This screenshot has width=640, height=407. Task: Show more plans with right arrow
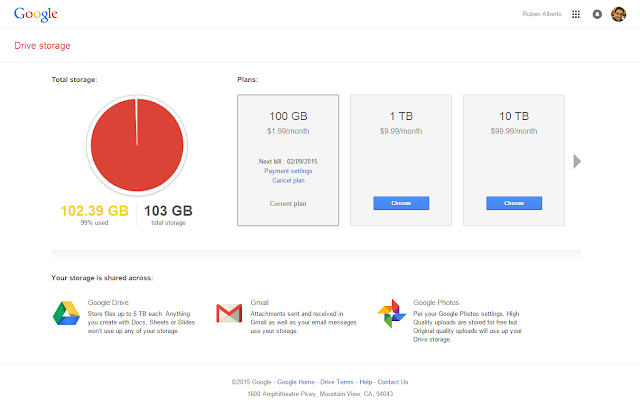coord(577,161)
